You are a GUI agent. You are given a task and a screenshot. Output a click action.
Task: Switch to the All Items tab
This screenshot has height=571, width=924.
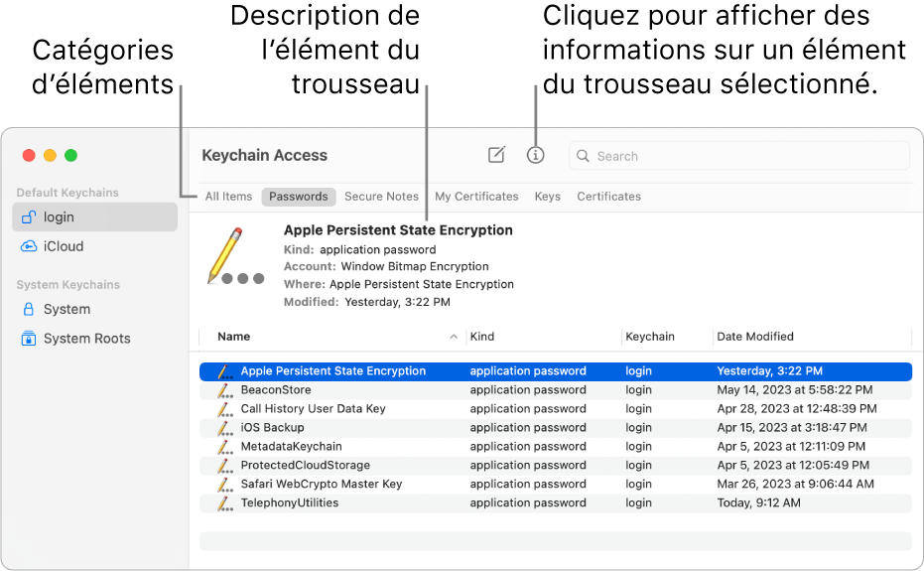pyautogui.click(x=228, y=197)
